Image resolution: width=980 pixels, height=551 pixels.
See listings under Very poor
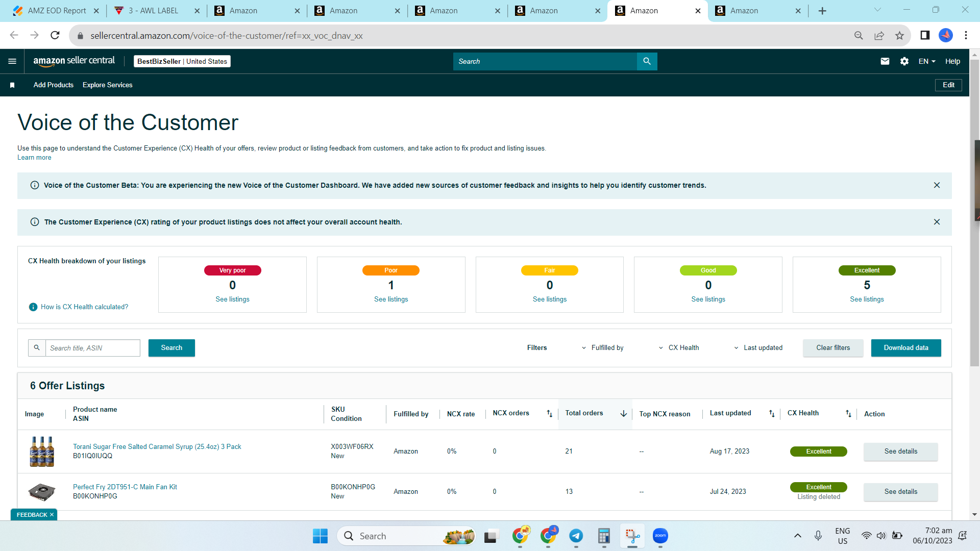(232, 299)
